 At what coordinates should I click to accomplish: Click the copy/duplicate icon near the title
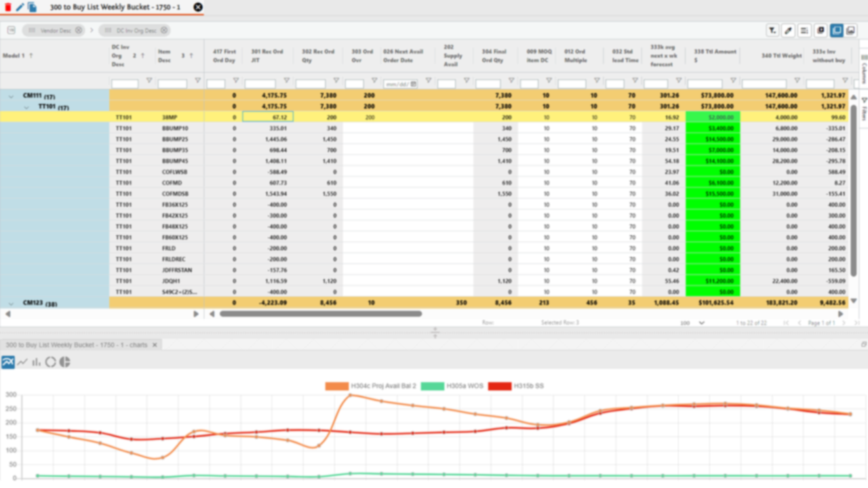click(x=33, y=7)
